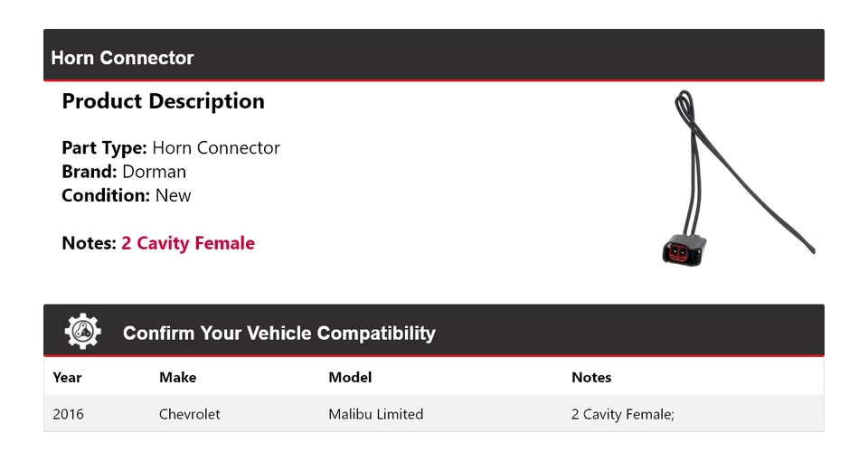The image size is (868, 461).
Task: Click the Dorman brand name
Action: (154, 172)
